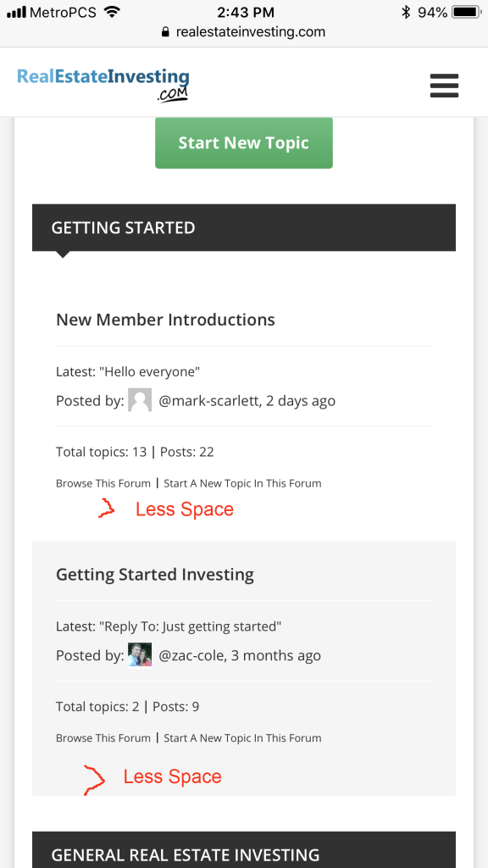Open New Member Introductions forum

(165, 320)
